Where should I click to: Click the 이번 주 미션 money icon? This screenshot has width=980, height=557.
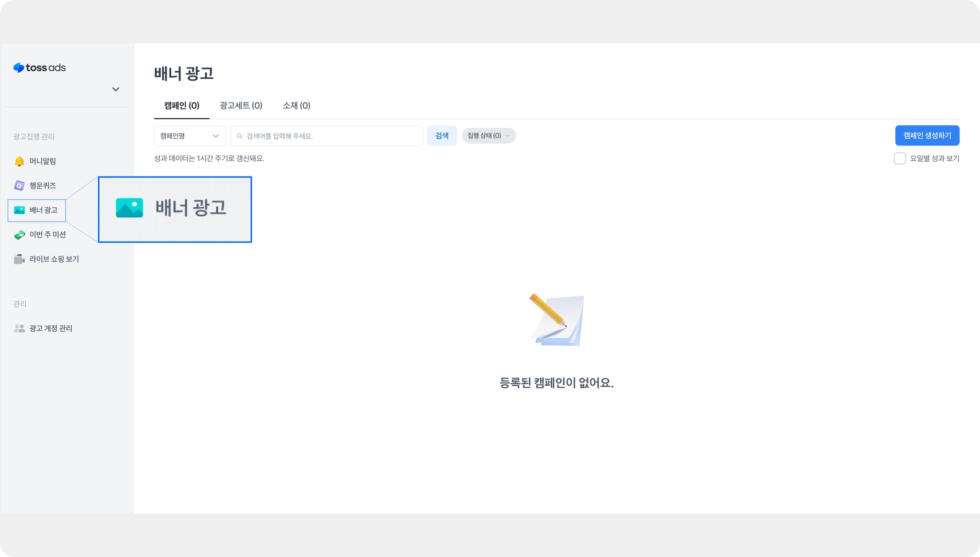[19, 235]
